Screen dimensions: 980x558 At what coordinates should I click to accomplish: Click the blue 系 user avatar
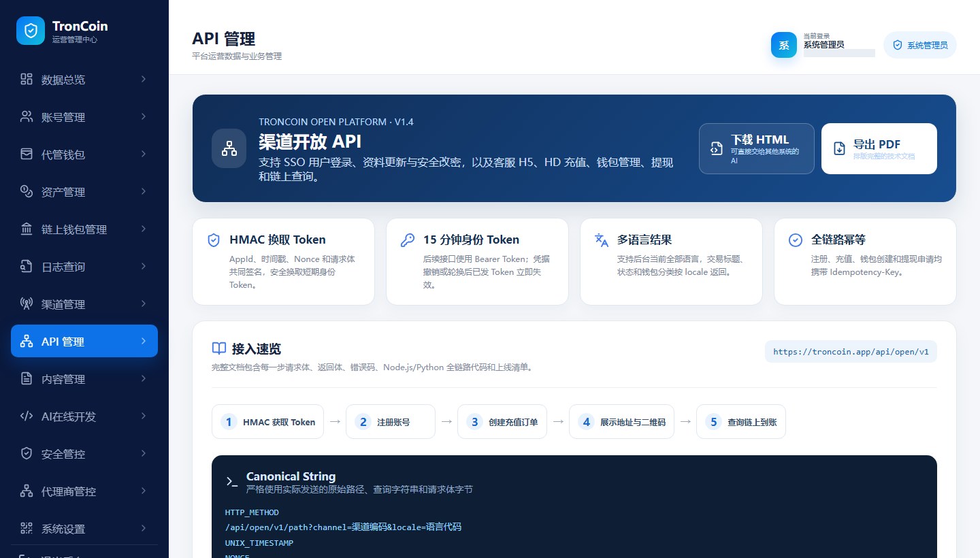(x=784, y=45)
